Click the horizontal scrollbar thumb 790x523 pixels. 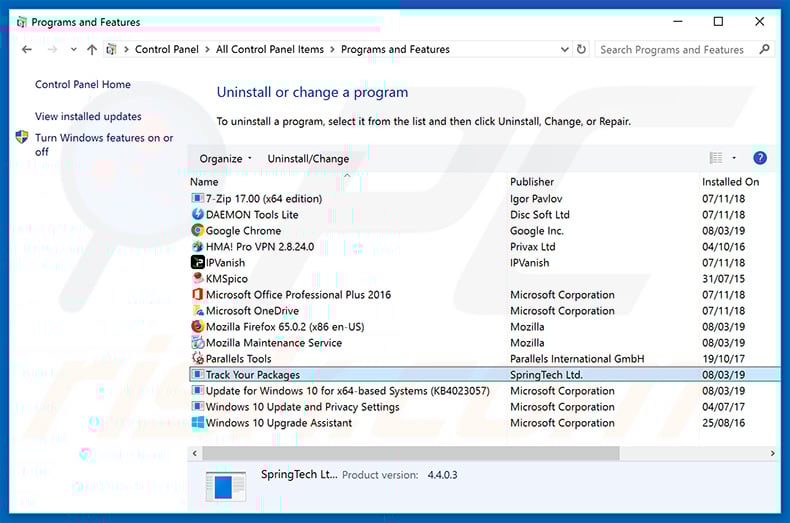coord(411,453)
